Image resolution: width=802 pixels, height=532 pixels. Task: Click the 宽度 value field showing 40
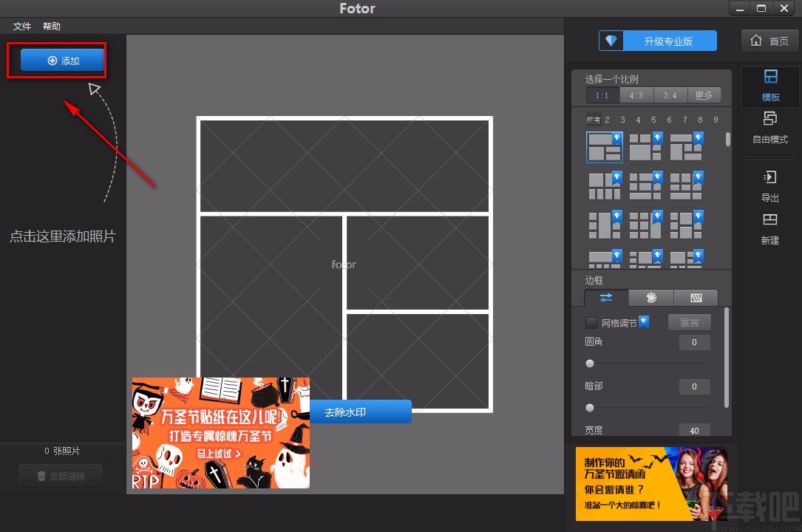tap(694, 430)
